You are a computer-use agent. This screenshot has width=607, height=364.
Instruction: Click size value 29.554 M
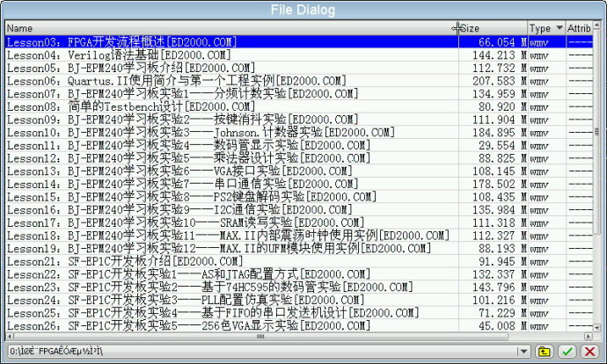tap(502, 145)
